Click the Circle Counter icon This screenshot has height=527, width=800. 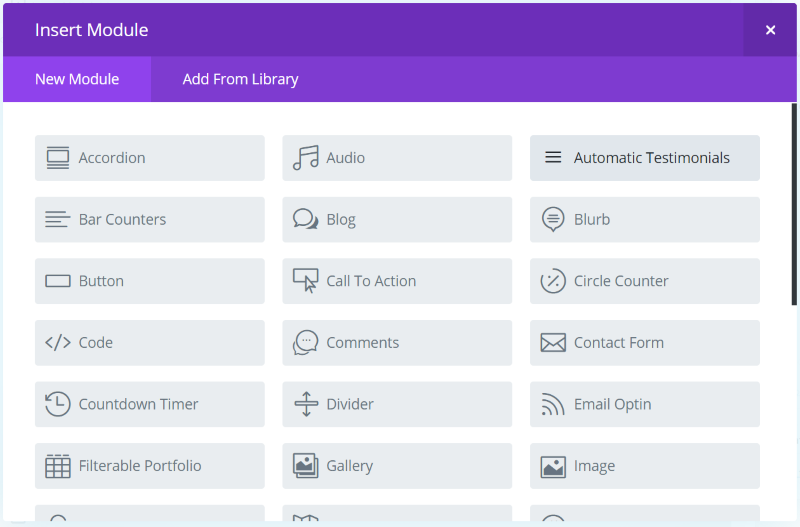tap(553, 281)
